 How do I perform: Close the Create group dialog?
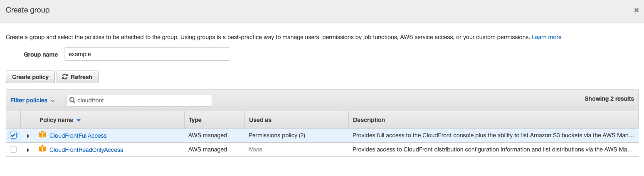636,10
